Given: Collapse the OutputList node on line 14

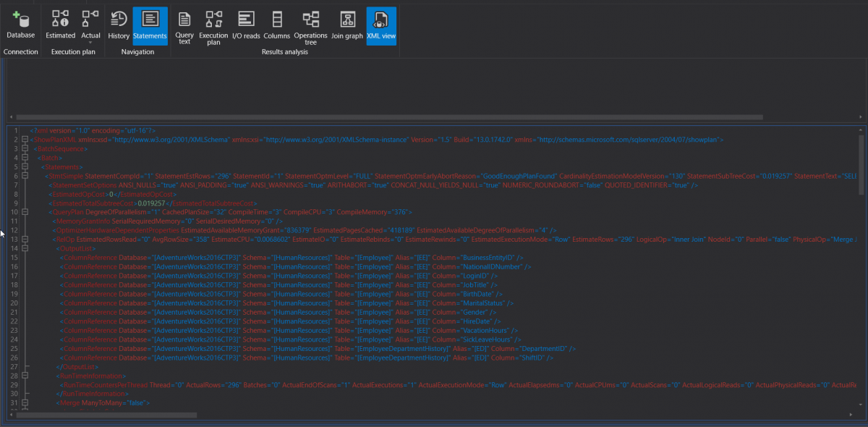Looking at the screenshot, I should (25, 248).
